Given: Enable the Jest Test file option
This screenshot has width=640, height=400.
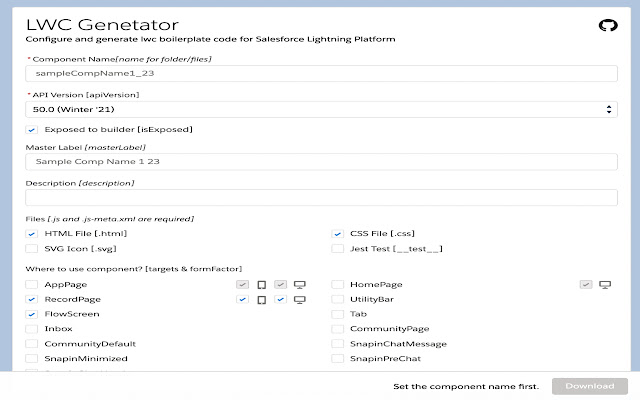Looking at the screenshot, I should coord(337,249).
